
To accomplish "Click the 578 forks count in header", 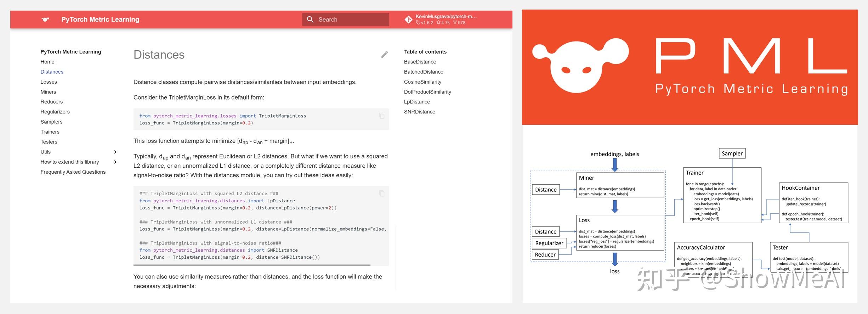I will click(459, 23).
